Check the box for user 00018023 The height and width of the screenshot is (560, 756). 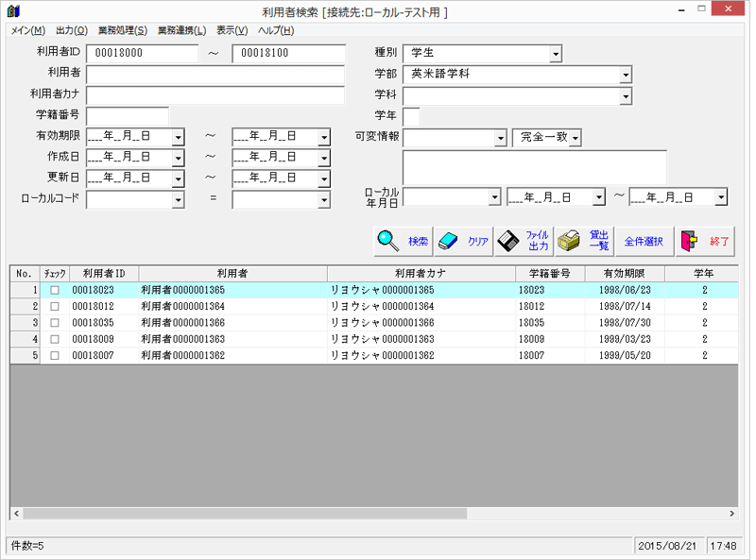(x=55, y=290)
